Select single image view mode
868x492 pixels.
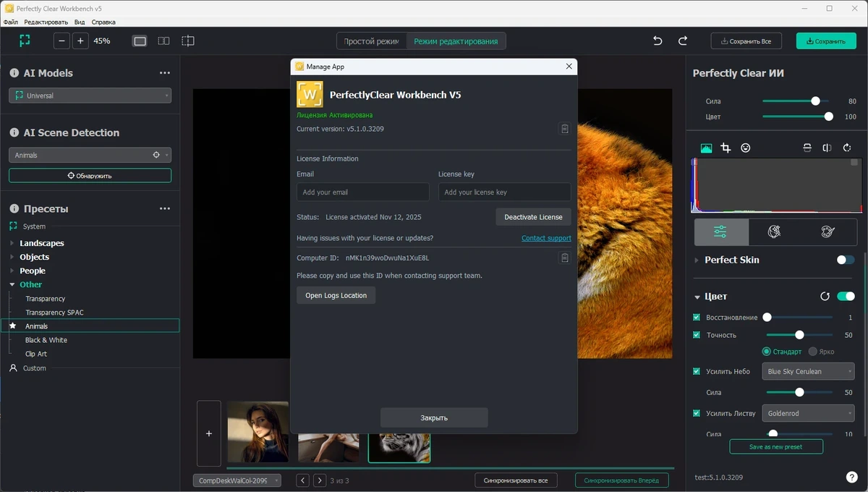pyautogui.click(x=140, y=41)
